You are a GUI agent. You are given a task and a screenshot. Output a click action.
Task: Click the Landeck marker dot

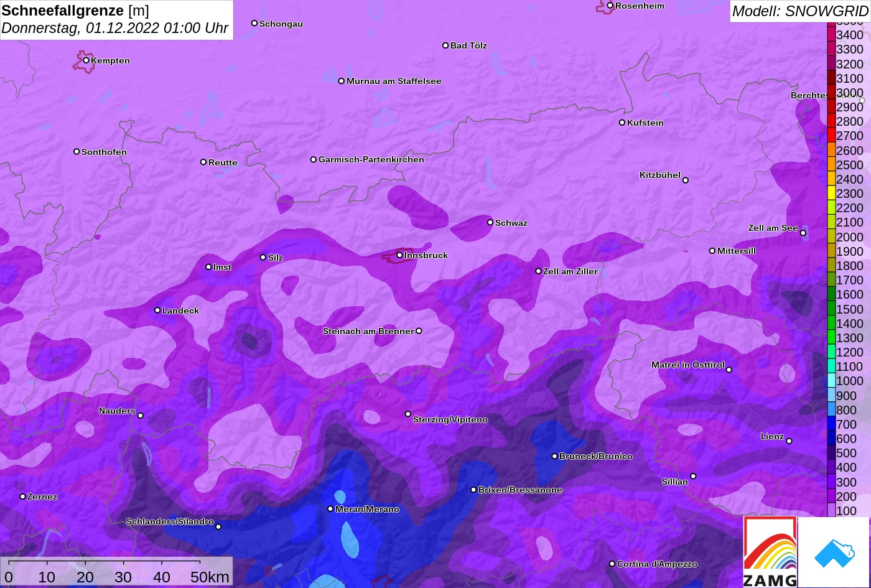click(157, 310)
